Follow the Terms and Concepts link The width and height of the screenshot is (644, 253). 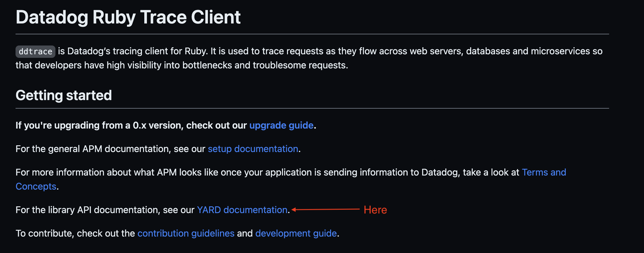click(544, 172)
